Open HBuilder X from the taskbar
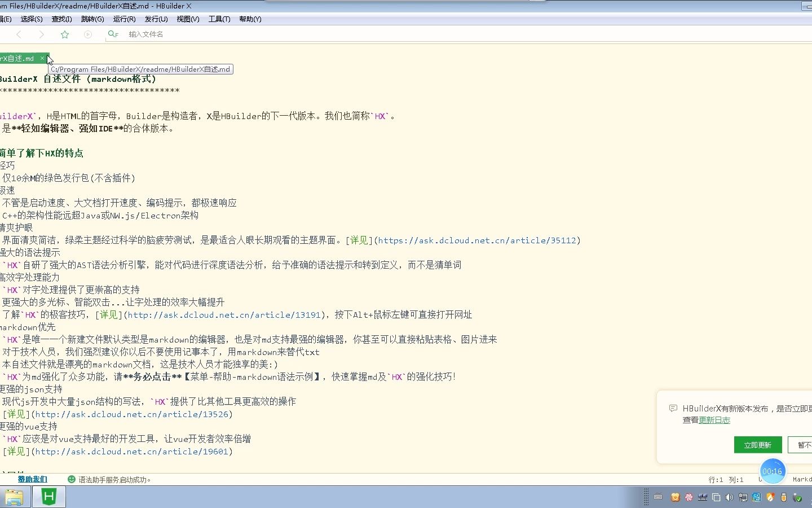The width and height of the screenshot is (812, 508). pyautogui.click(x=48, y=497)
